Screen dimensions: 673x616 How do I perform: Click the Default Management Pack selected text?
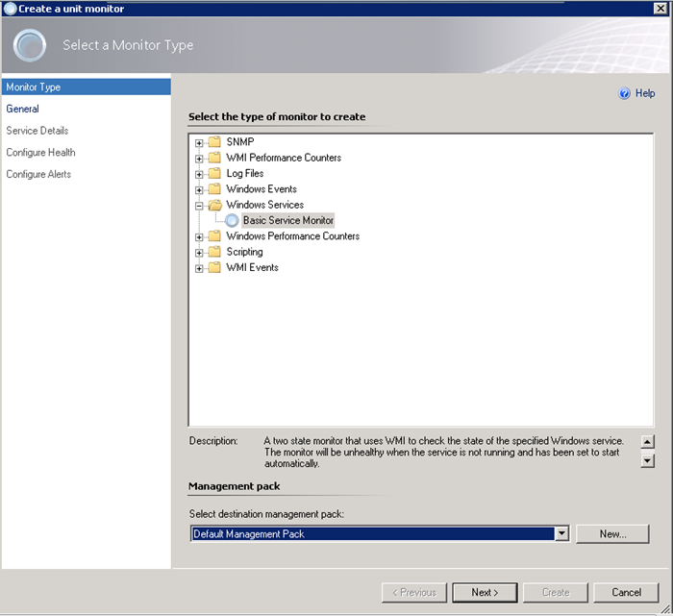point(249,534)
